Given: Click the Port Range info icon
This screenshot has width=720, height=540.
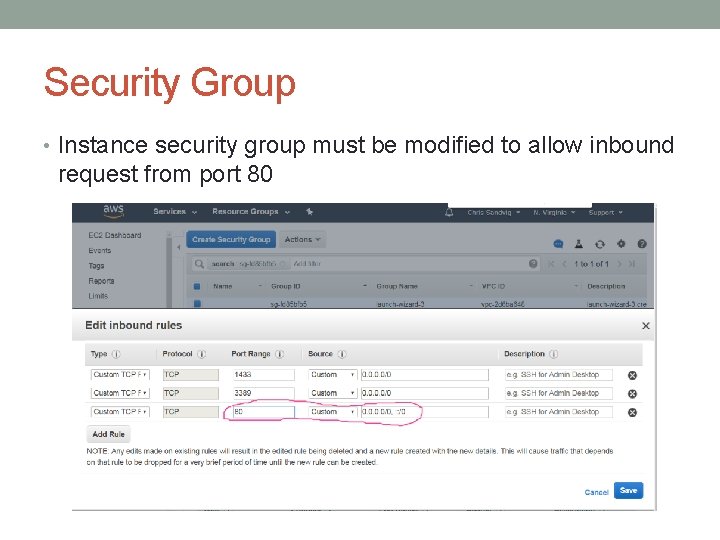Looking at the screenshot, I should tap(280, 354).
